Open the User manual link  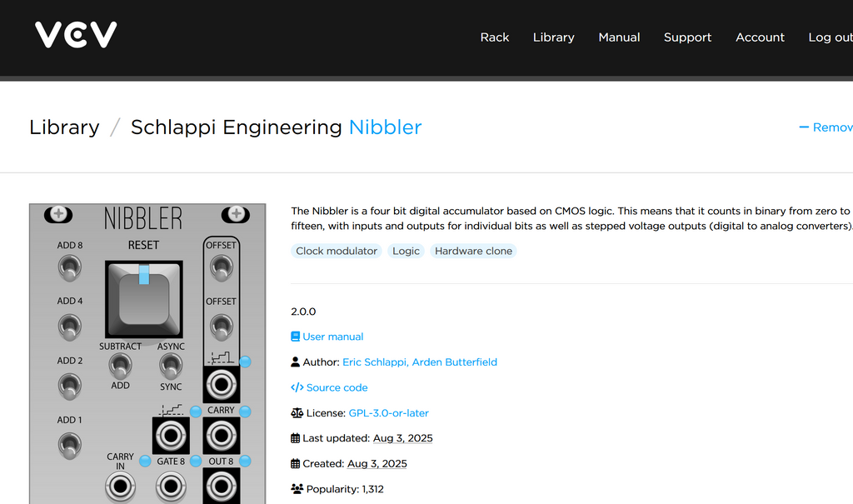tap(333, 337)
